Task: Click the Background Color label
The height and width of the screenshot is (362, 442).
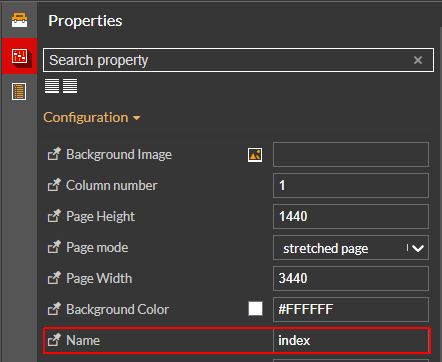Action: pyautogui.click(x=118, y=309)
